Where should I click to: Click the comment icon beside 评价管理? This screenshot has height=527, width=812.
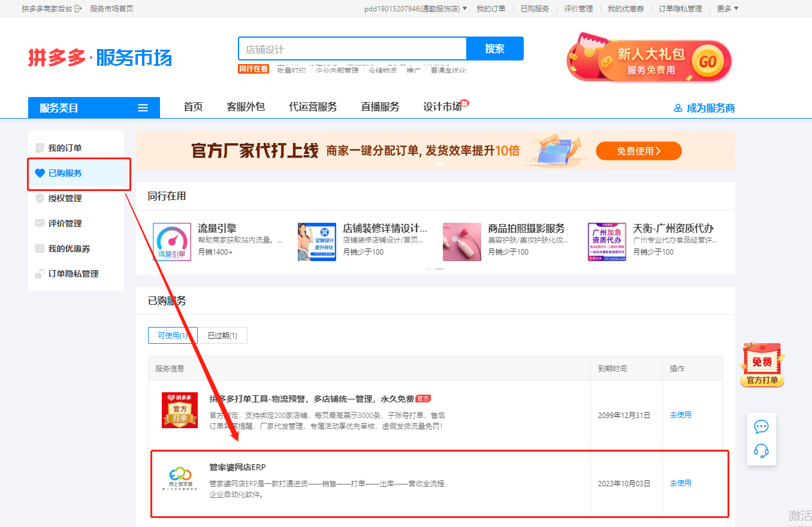point(40,223)
